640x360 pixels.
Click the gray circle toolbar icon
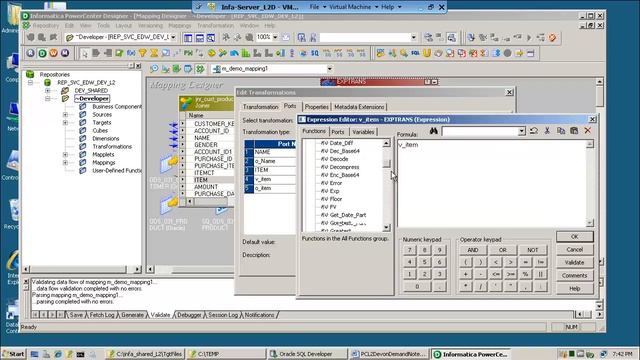click(x=507, y=53)
